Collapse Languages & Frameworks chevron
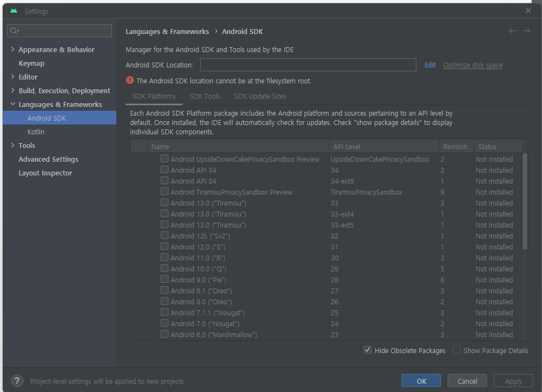The width and height of the screenshot is (542, 392). click(x=13, y=104)
